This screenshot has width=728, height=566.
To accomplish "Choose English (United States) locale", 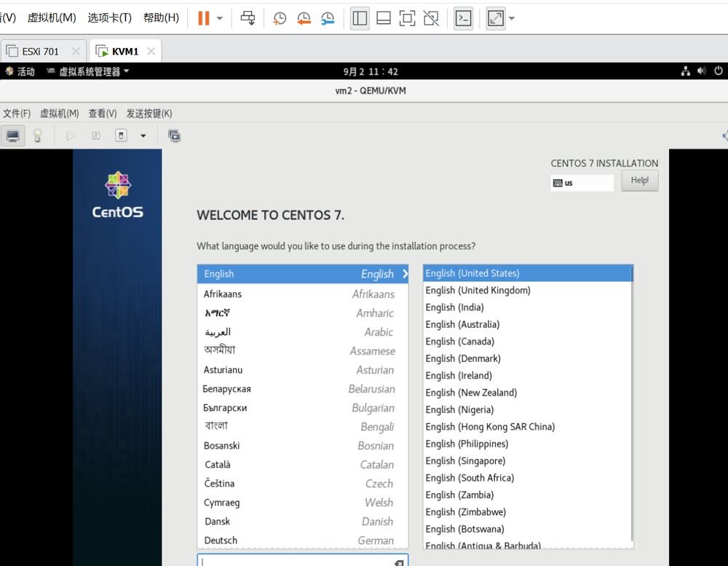I will coord(527,273).
